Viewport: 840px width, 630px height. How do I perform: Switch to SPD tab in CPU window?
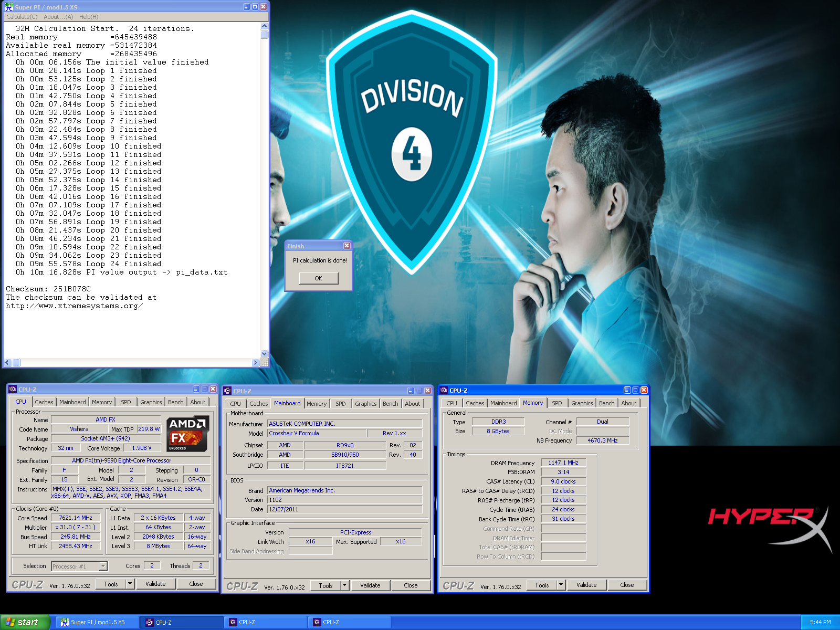126,402
